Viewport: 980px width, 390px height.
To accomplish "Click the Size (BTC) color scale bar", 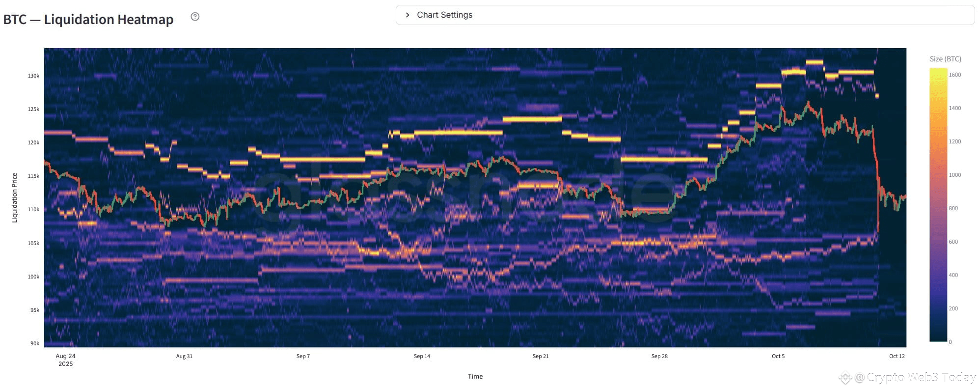I will pos(938,205).
